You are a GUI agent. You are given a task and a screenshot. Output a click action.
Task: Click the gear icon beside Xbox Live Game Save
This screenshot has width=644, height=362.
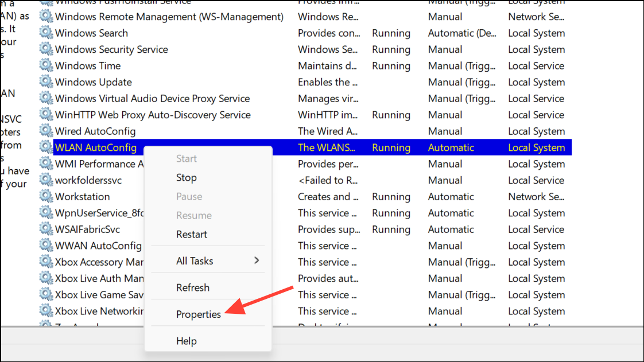[x=46, y=295]
